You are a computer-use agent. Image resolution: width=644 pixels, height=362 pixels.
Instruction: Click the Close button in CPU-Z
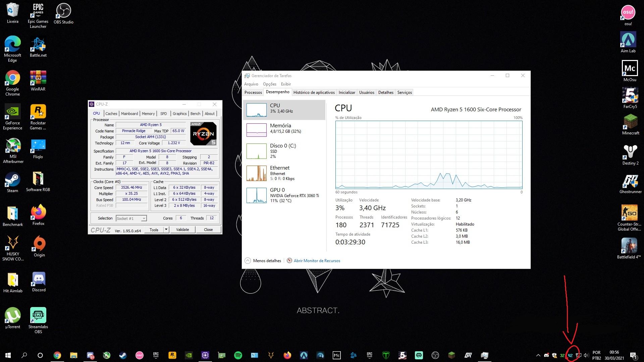coord(208,230)
